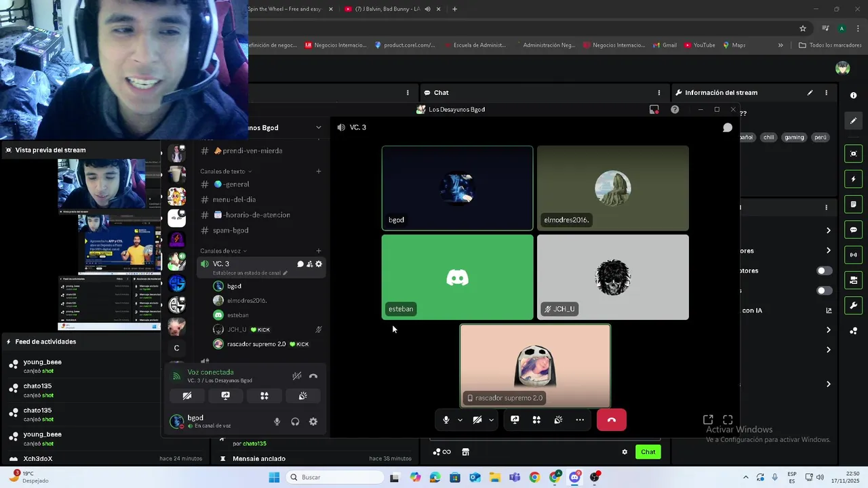Collapse Canales de texto category
The image size is (868, 488).
226,171
